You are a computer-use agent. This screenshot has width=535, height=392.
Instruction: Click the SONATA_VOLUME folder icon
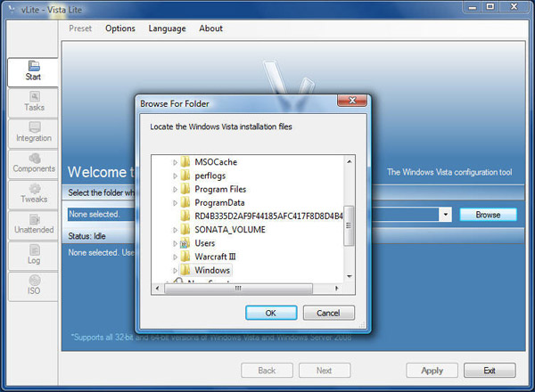[x=185, y=229]
